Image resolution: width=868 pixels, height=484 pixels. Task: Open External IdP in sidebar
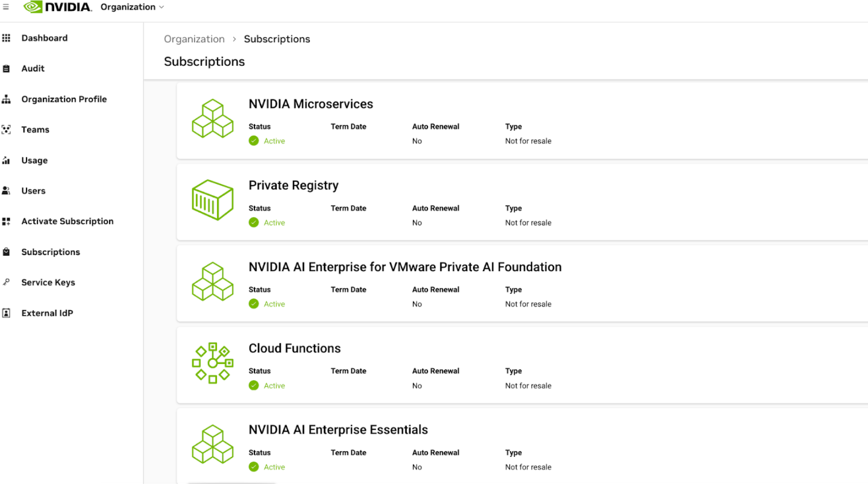[x=47, y=313]
